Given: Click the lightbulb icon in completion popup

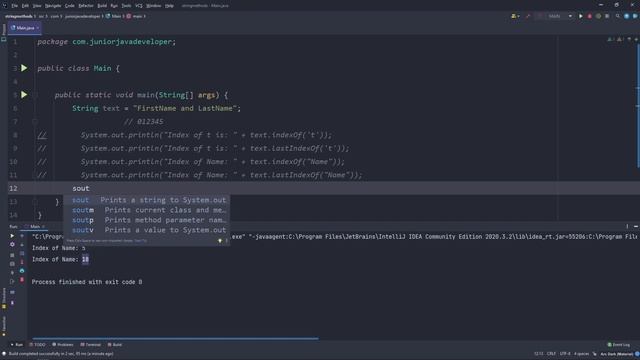Looking at the screenshot, I should (x=220, y=240).
